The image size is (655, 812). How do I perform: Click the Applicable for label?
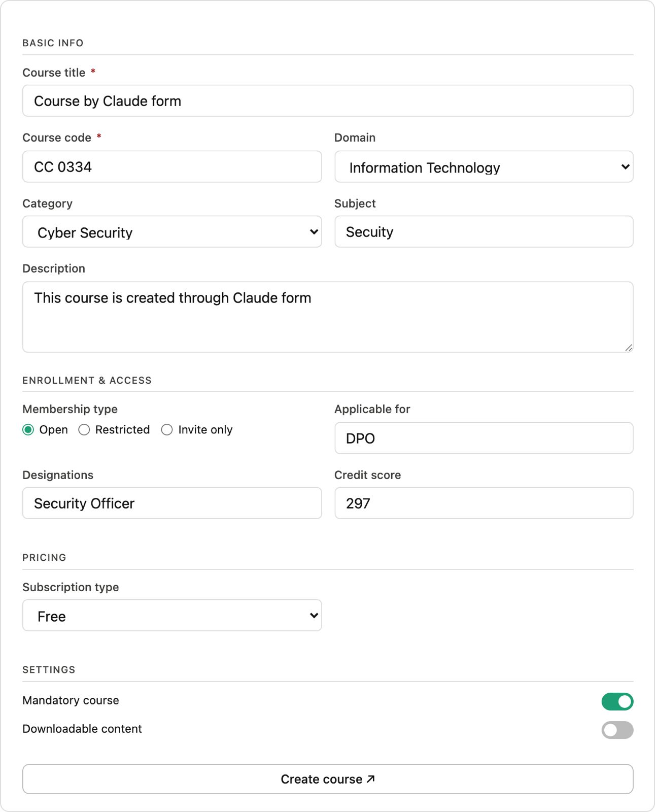pos(372,409)
